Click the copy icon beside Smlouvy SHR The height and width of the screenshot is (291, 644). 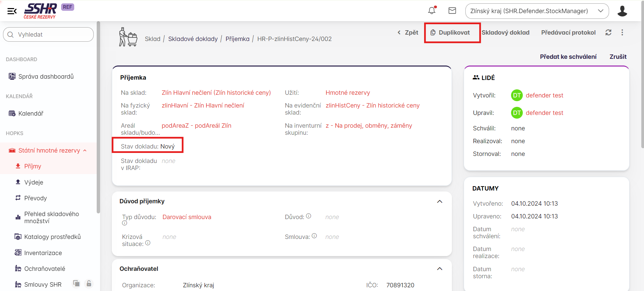77,284
